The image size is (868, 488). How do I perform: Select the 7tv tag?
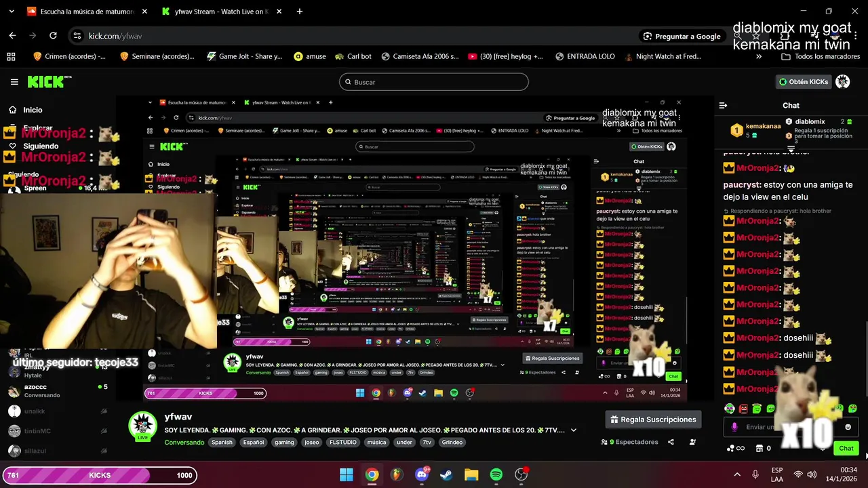pyautogui.click(x=427, y=443)
